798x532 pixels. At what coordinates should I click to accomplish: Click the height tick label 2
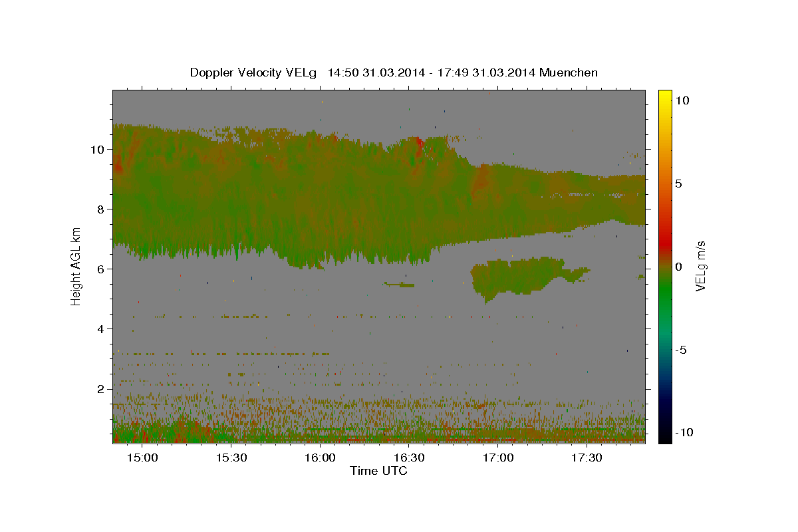pos(101,388)
